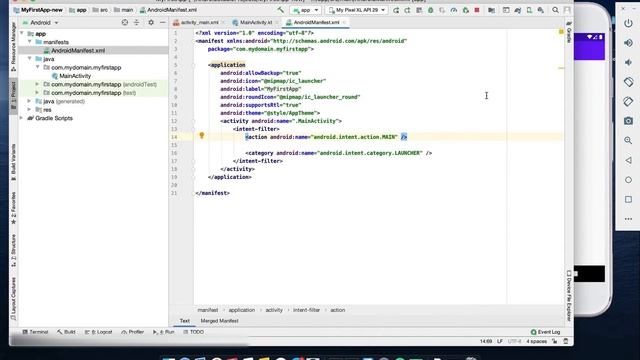This screenshot has height=360, width=640.
Task: Attach debugger to Android process icon
Action: point(465,10)
